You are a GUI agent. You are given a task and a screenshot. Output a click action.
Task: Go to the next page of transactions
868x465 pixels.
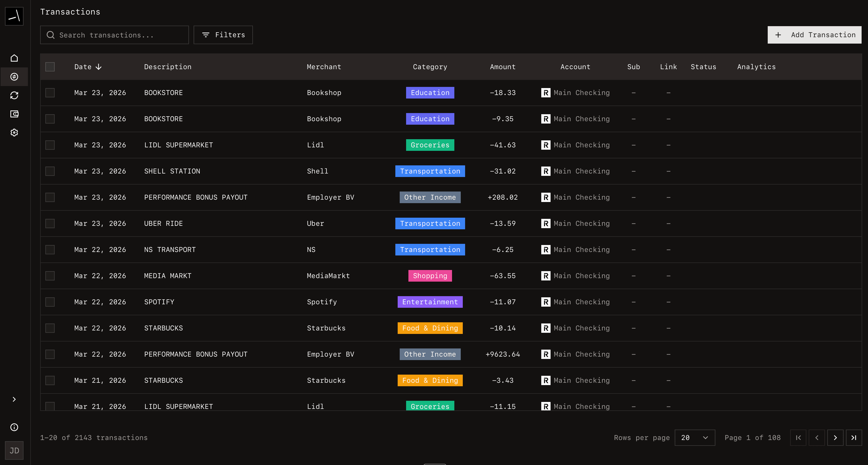pos(835,438)
